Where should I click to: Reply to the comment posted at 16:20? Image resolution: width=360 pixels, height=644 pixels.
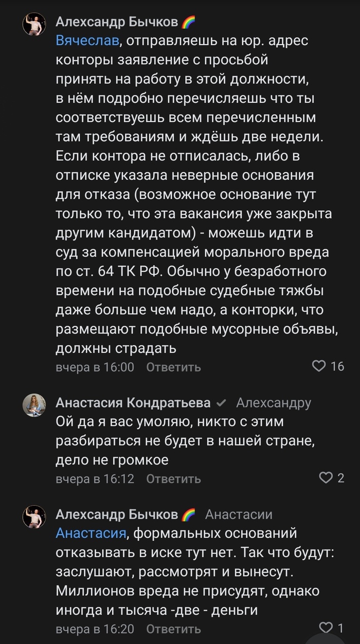pos(173,629)
